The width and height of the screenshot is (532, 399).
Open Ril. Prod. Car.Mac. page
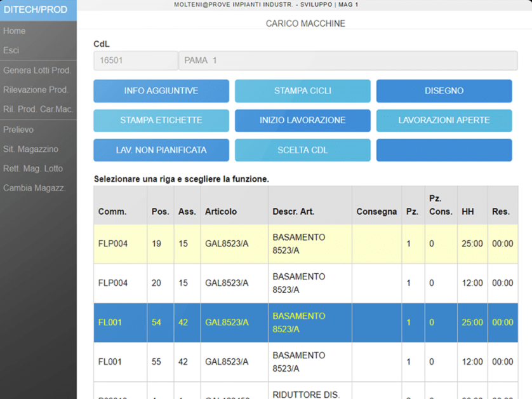point(39,109)
